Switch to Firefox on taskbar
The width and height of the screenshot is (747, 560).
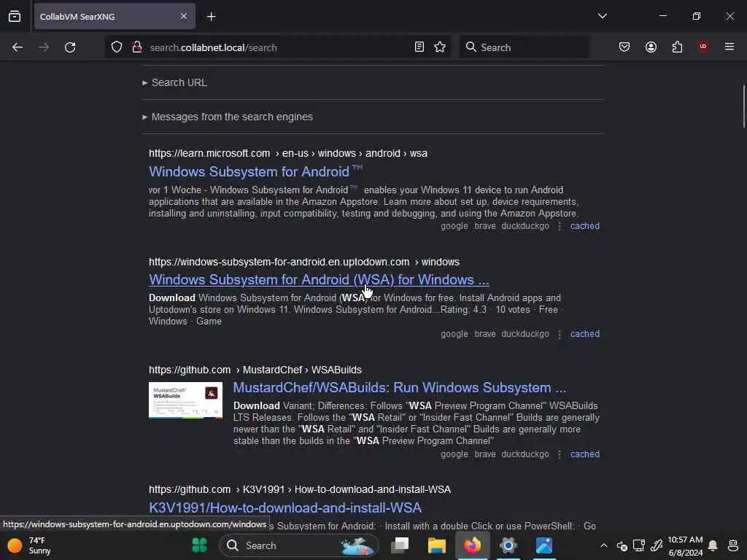tap(473, 545)
